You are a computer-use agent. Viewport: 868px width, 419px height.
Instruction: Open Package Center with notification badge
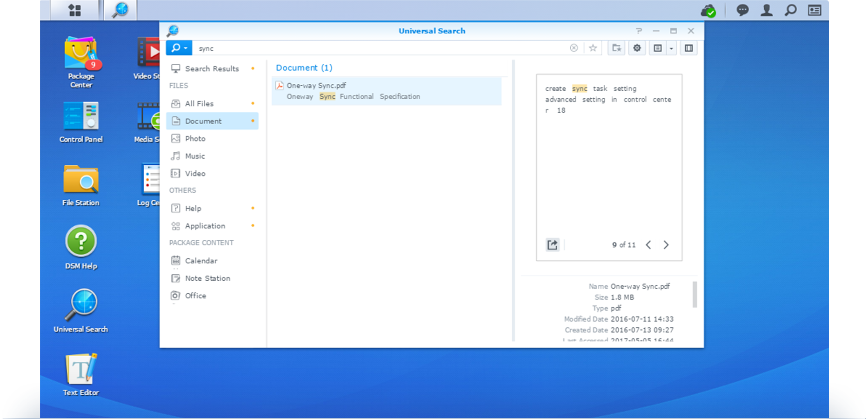(x=80, y=56)
